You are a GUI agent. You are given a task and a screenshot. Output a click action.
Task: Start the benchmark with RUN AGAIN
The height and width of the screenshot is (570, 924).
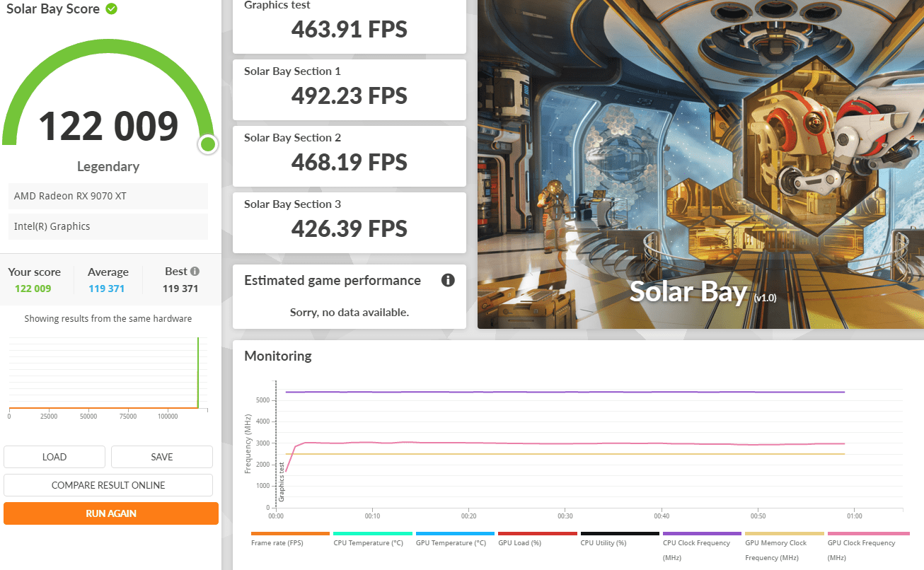111,513
